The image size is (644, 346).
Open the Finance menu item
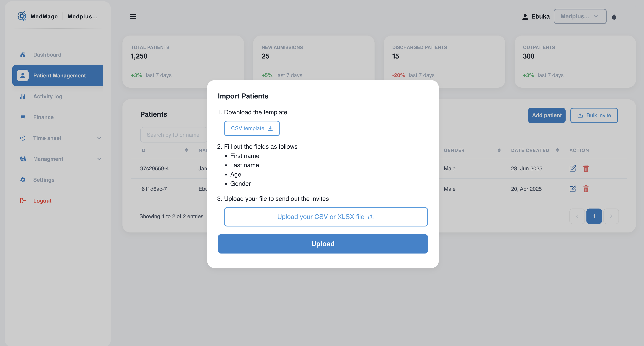43,117
